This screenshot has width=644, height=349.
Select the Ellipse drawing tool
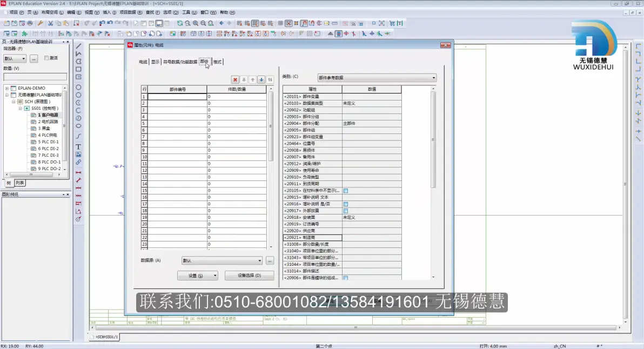[x=78, y=126]
